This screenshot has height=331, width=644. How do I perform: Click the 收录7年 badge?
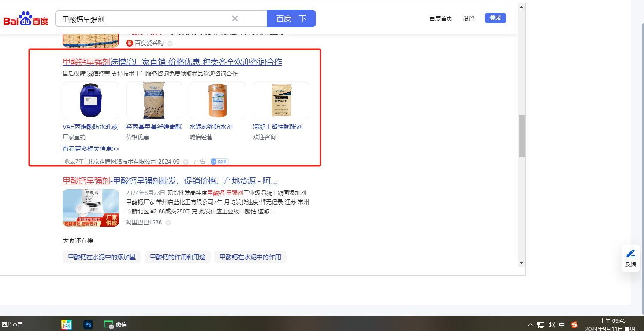point(74,162)
